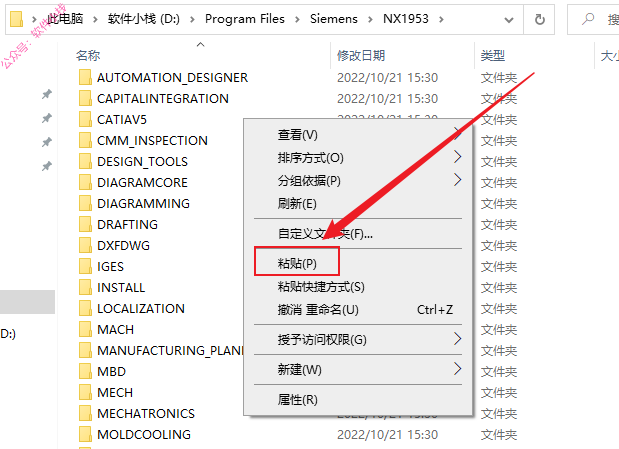This screenshot has width=619, height=449.
Task: Click the folder icon in address bar
Action: tap(17, 19)
